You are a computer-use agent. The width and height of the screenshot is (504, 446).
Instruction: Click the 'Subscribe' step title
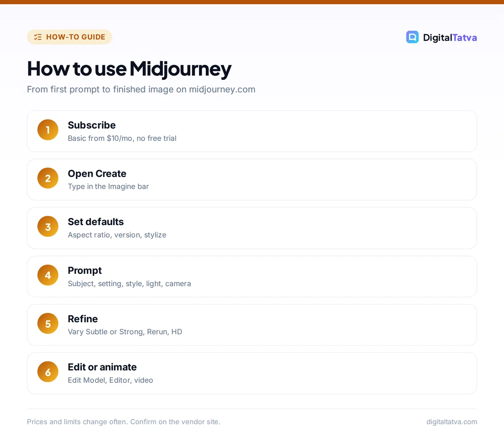(x=92, y=125)
